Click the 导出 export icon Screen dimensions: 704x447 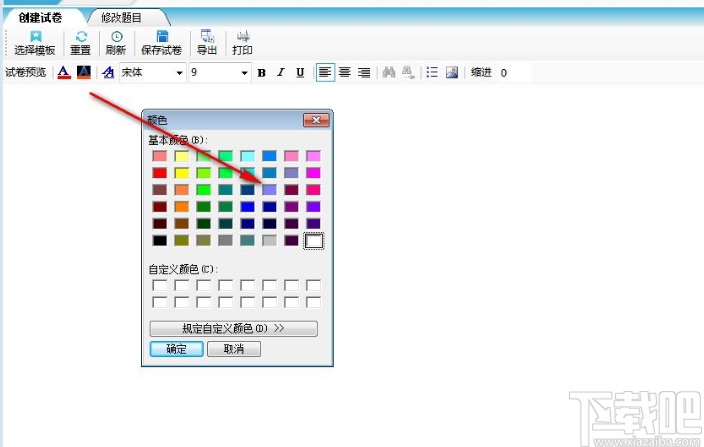(207, 36)
